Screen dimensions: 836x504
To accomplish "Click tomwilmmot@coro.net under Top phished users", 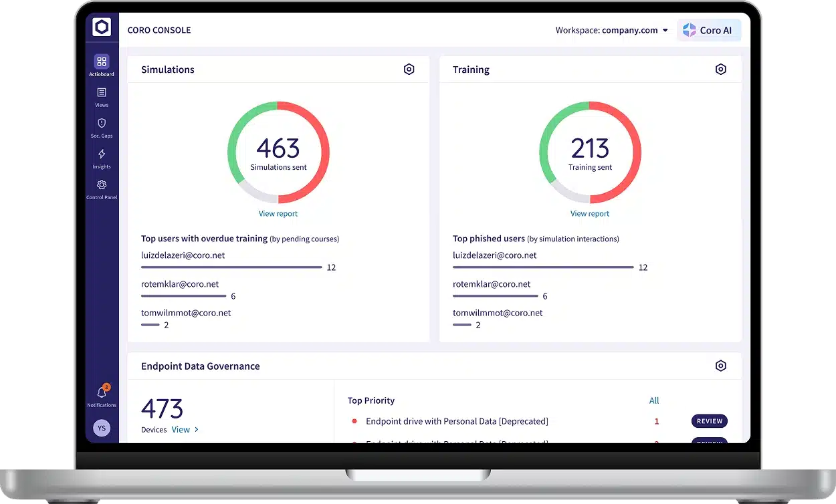I will click(x=498, y=313).
